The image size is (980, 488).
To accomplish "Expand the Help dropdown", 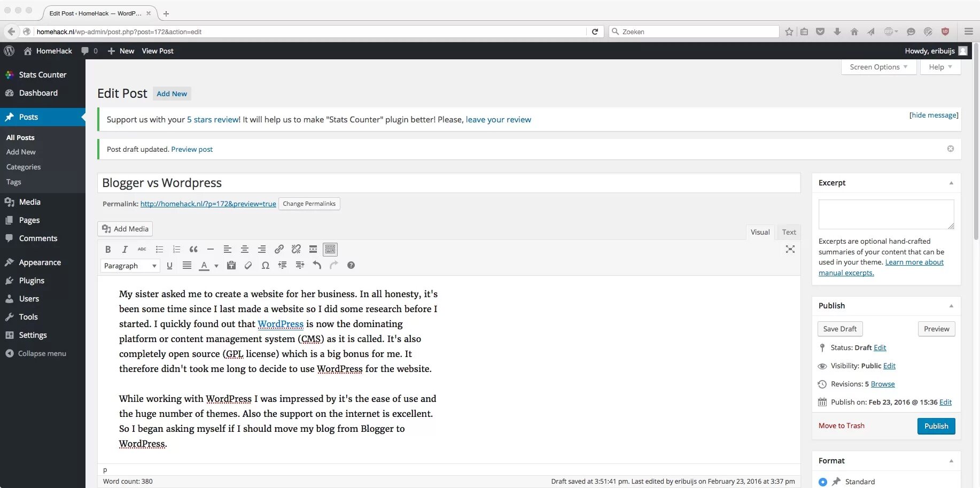I will (x=940, y=67).
